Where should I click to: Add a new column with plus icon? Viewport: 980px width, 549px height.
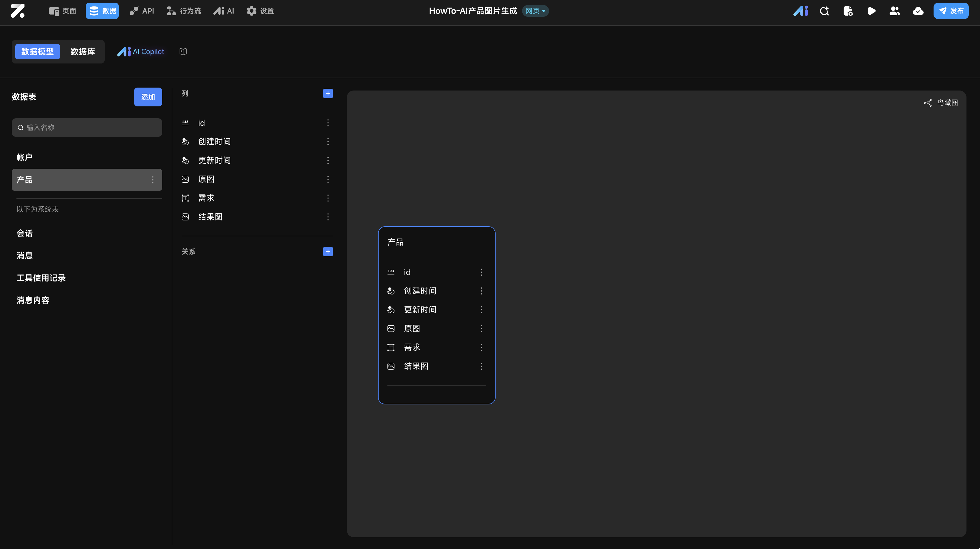(327, 93)
